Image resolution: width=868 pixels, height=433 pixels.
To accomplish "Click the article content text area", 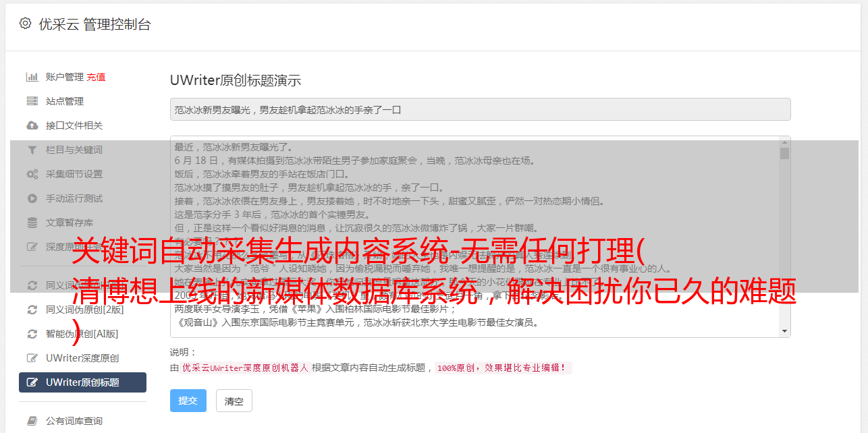I will (x=474, y=237).
